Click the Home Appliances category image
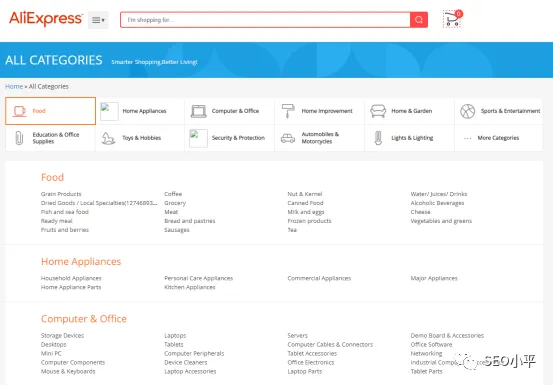Image resolution: width=553 pixels, height=386 pixels. pyautogui.click(x=109, y=111)
